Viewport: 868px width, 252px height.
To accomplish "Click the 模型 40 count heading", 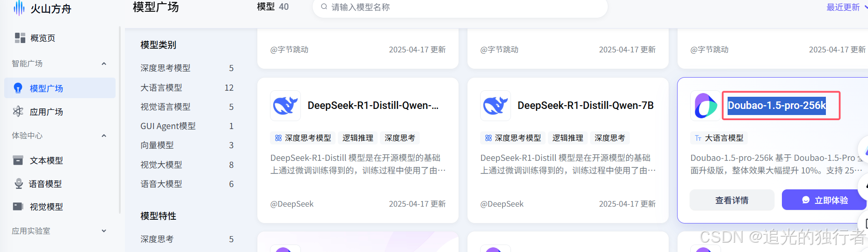I will pos(273,7).
